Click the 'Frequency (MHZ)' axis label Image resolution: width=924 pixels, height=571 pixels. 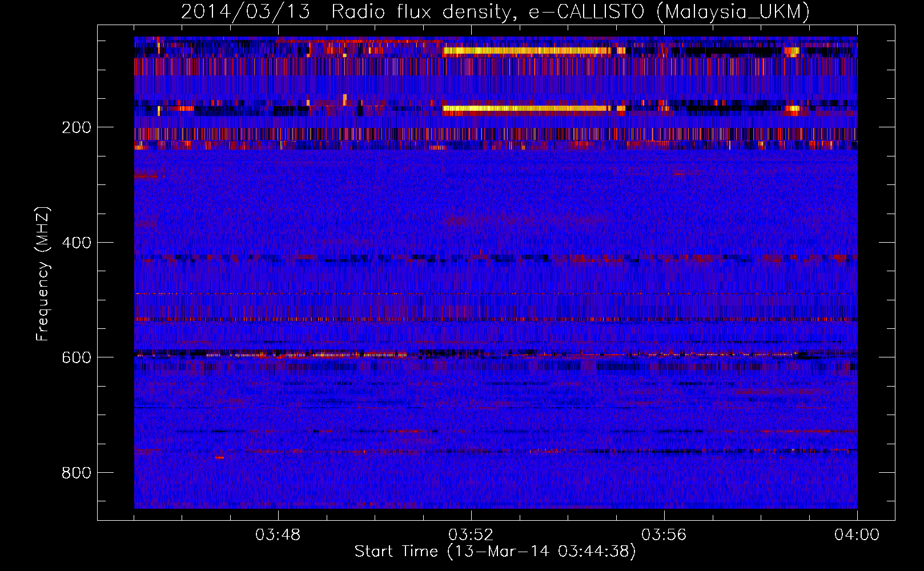click(x=43, y=274)
